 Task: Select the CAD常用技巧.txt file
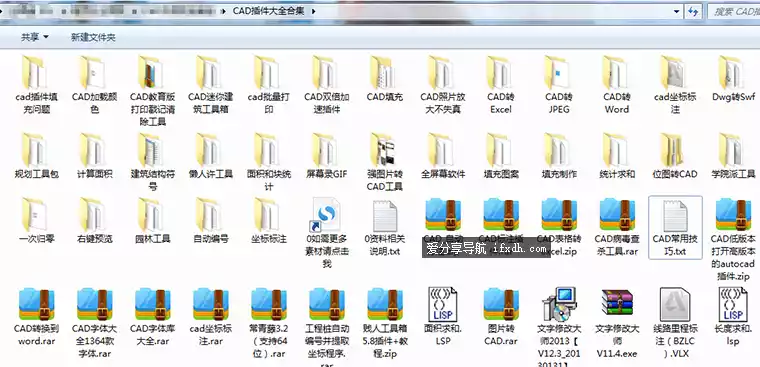click(675, 228)
